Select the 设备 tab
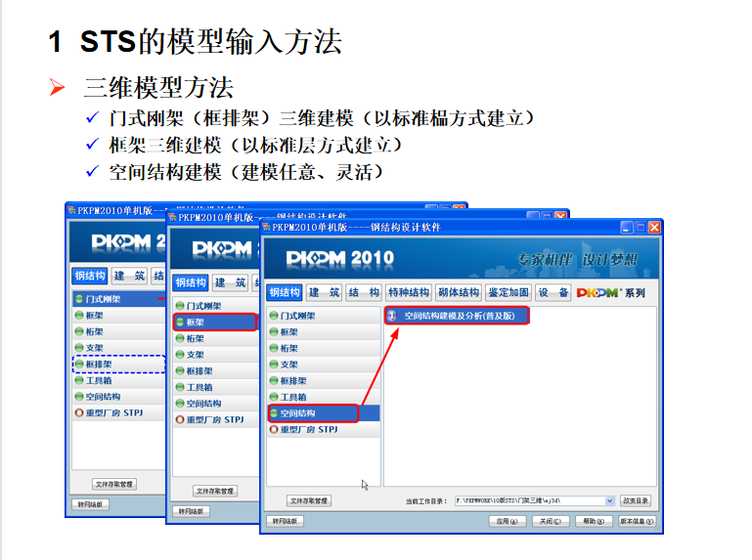Screen dimensions: 752x560 (553, 292)
